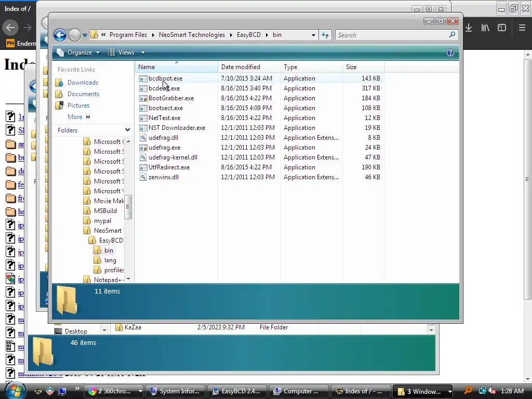The height and width of the screenshot is (399, 532).
Task: Sort by the Type column header
Action: [312, 67]
